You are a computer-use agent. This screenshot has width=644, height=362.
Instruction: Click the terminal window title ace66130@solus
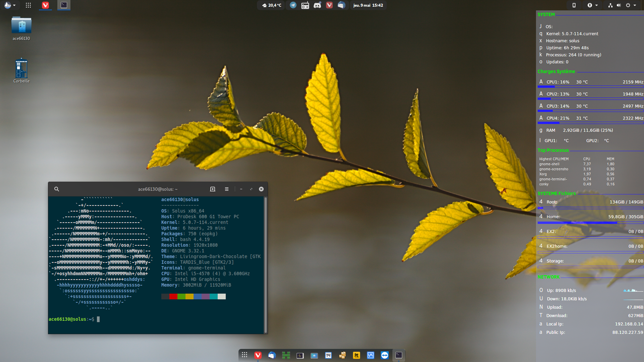tap(157, 189)
